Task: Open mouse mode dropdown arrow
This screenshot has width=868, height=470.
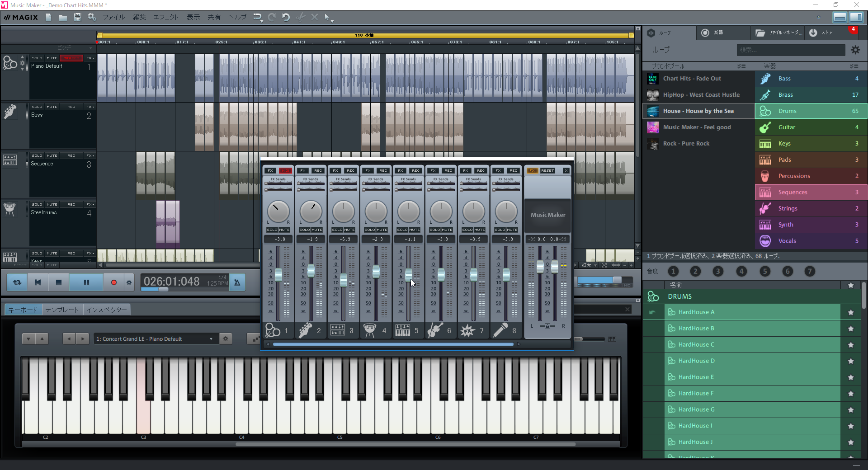Action: click(332, 21)
